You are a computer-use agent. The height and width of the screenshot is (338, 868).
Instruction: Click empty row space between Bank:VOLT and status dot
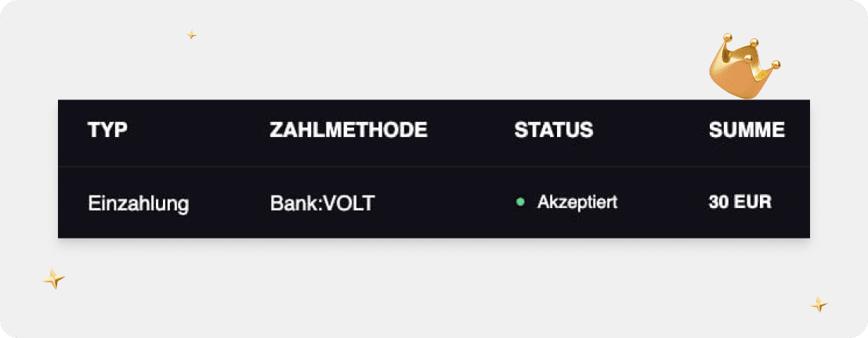[443, 203]
